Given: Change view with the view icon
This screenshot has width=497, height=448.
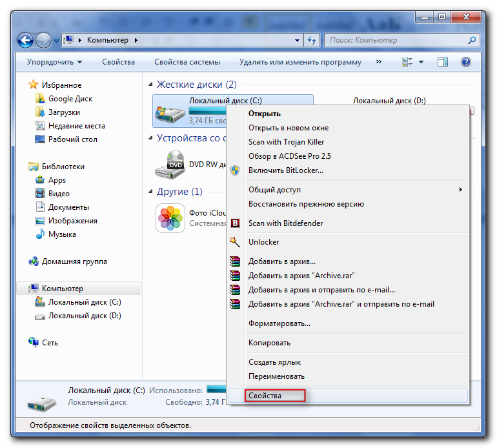Looking at the screenshot, I should click(407, 62).
